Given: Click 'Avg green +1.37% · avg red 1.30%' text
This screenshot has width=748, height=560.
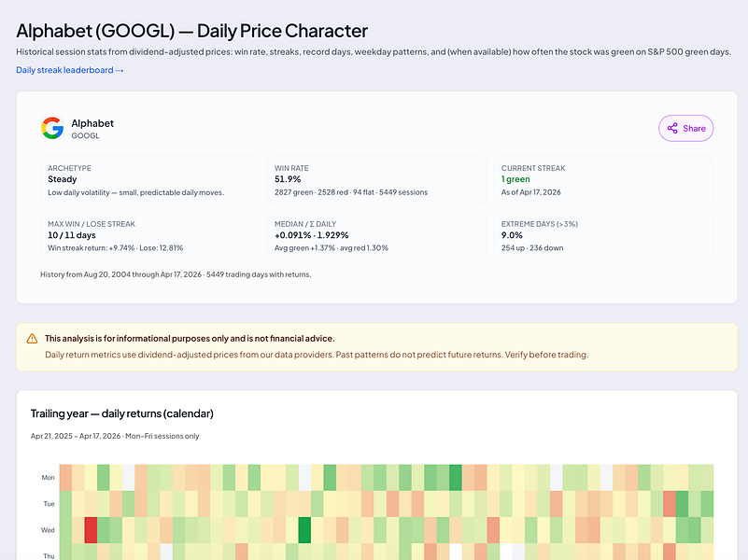Looking at the screenshot, I should pyautogui.click(x=332, y=248).
